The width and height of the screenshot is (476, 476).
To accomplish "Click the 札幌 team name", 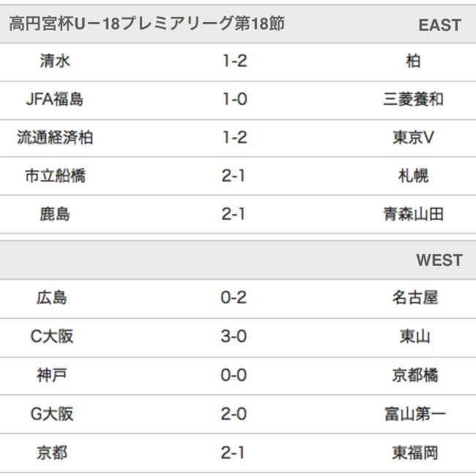I will point(414,176).
